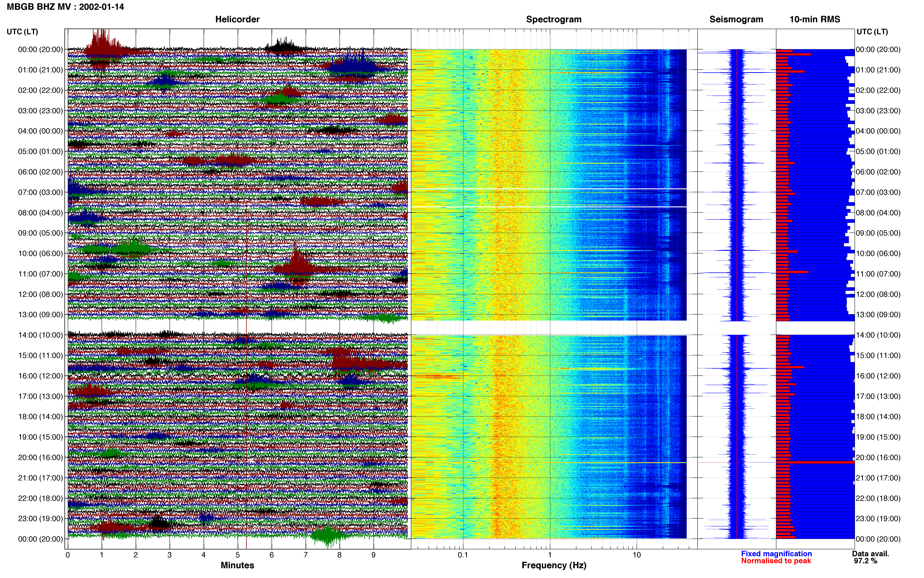
Task: Click the green event at bottom trace near minute 7.6
Action: (328, 536)
